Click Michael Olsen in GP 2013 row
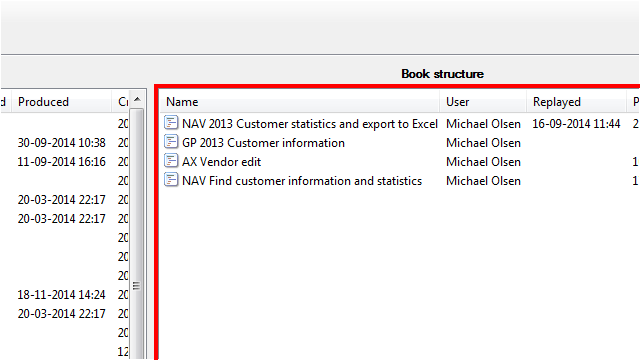Screen dimensions: 640x360 [483, 143]
